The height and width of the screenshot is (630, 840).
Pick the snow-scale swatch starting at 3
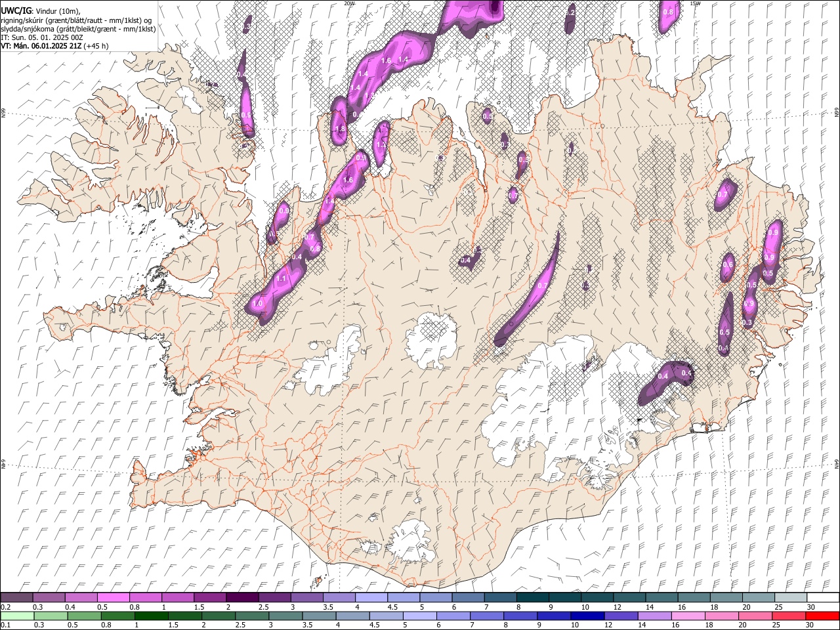(306, 597)
